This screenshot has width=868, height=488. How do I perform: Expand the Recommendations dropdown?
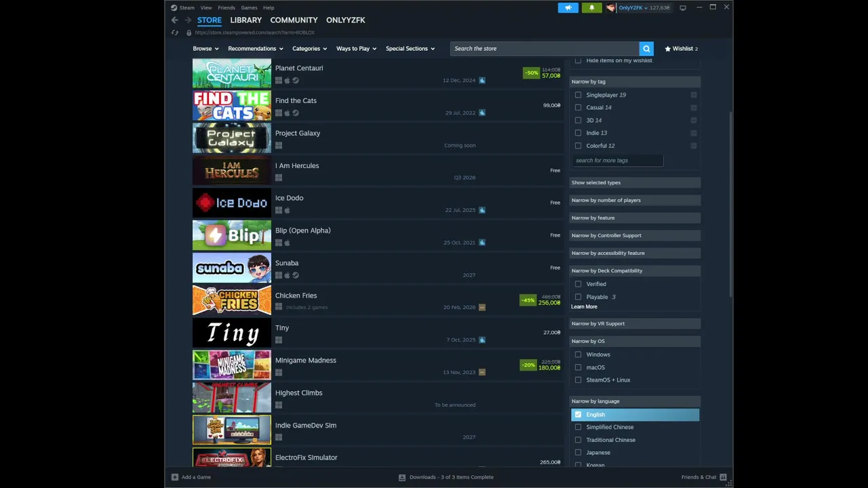(256, 49)
